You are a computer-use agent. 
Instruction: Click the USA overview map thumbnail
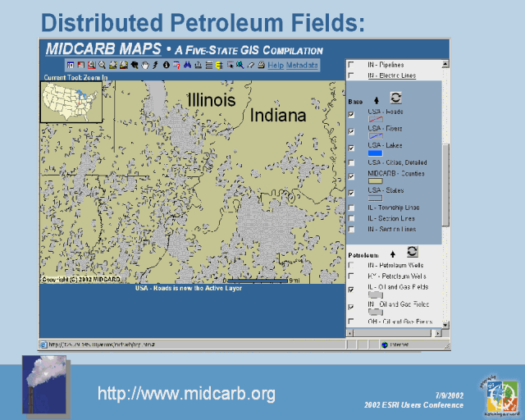click(71, 102)
